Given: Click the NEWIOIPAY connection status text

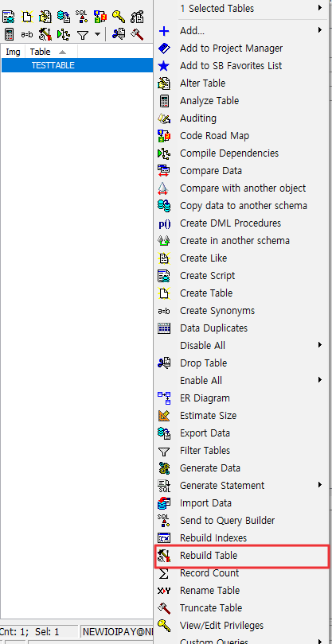Looking at the screenshot, I should coord(118,632).
